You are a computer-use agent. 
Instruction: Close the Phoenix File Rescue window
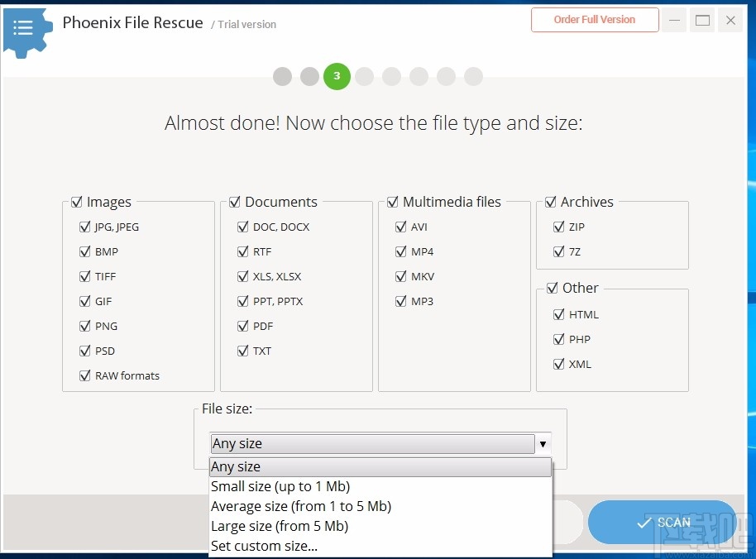tap(730, 21)
